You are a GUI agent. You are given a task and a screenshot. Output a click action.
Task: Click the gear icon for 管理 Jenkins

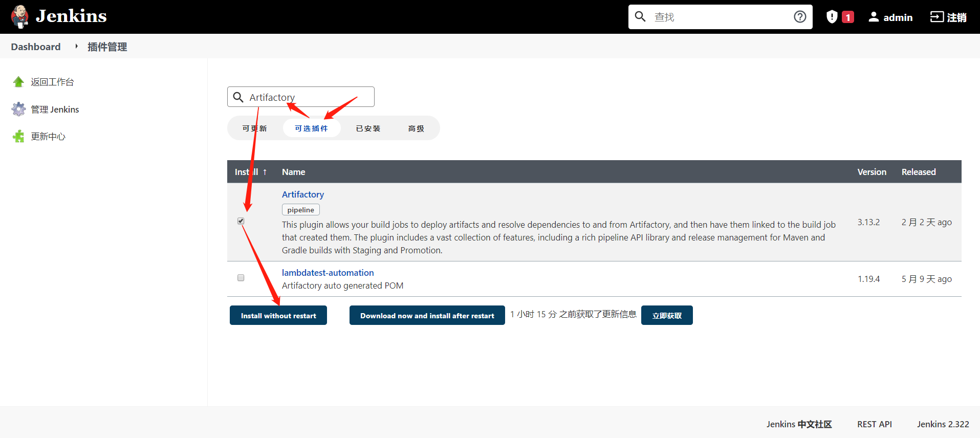(x=19, y=109)
